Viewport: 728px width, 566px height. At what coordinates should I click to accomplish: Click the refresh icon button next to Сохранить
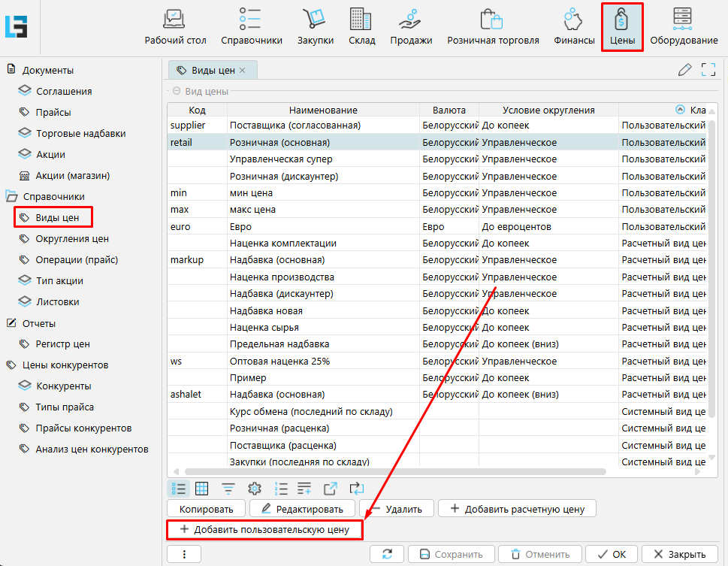387,554
